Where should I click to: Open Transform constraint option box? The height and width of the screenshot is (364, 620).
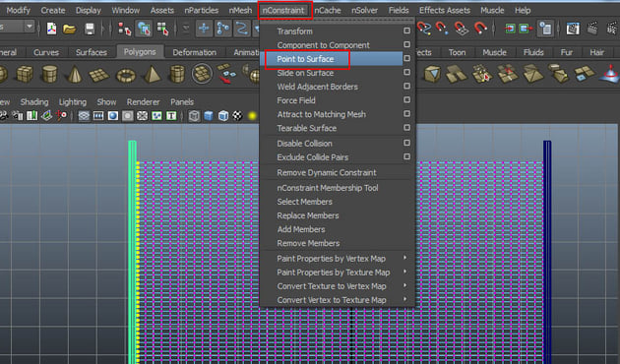coord(406,30)
